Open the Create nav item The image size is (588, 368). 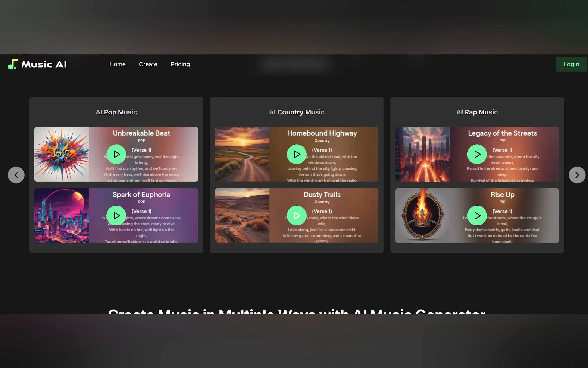(x=148, y=64)
